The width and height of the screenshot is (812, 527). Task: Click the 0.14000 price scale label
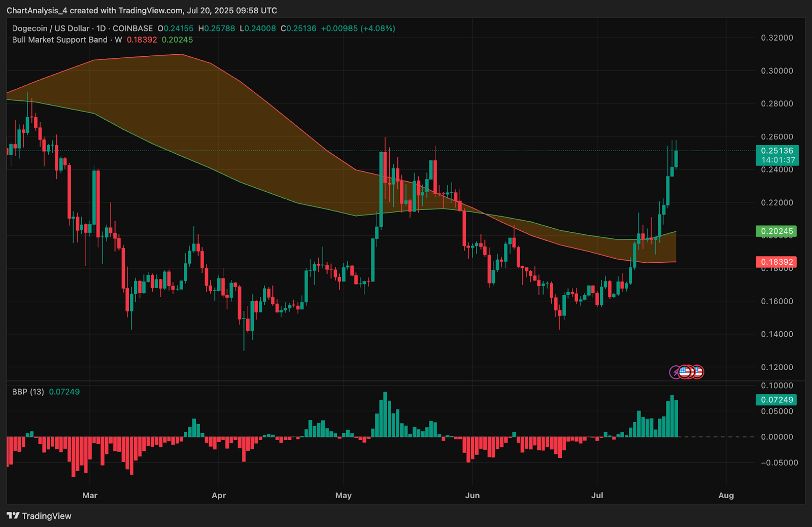(x=776, y=334)
